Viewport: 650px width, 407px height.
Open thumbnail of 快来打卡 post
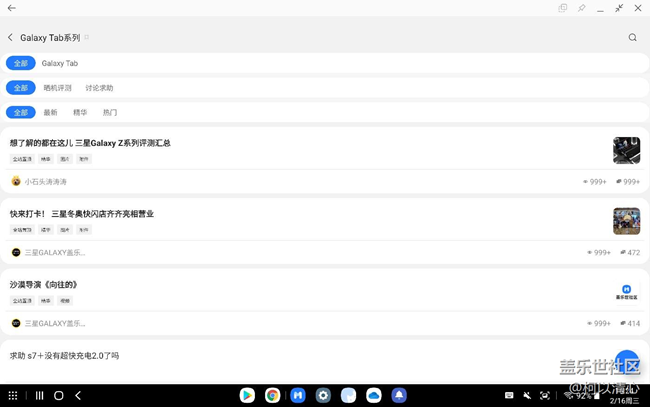pyautogui.click(x=626, y=220)
